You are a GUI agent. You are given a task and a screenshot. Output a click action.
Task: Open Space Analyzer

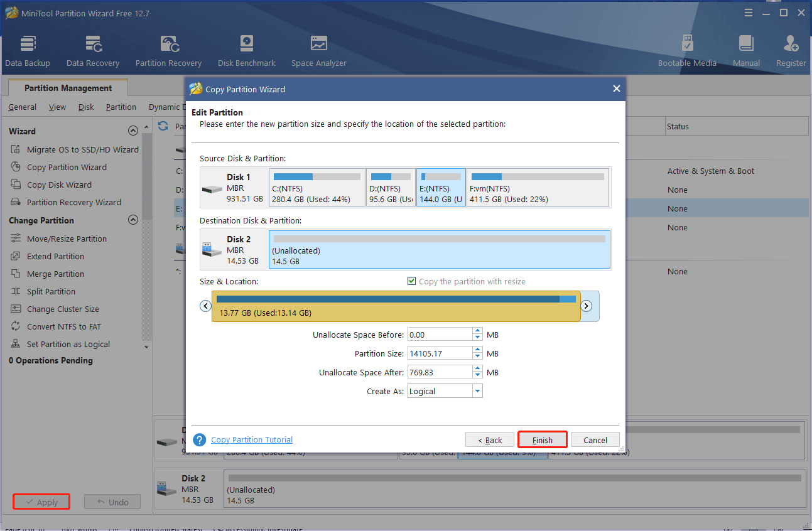[x=319, y=51]
